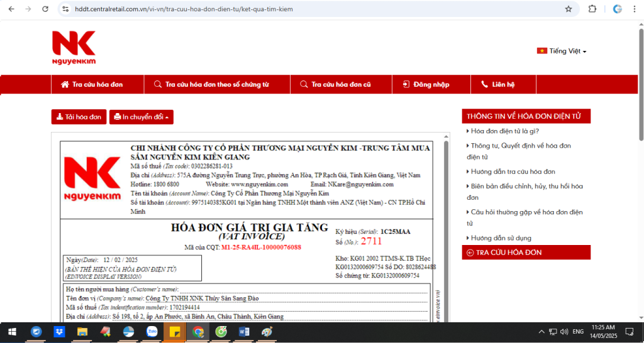Open Chrome three-dot menu
The height and width of the screenshot is (343, 644).
635,9
